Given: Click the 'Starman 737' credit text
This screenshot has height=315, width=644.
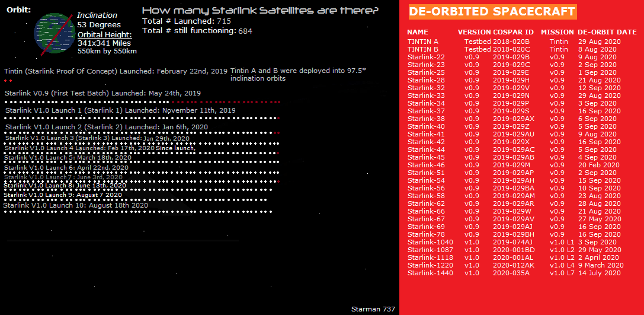Looking at the screenshot, I should (373, 309).
